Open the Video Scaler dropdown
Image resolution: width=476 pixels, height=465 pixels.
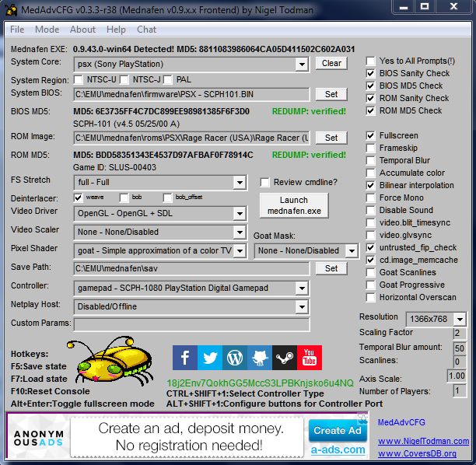240,232
